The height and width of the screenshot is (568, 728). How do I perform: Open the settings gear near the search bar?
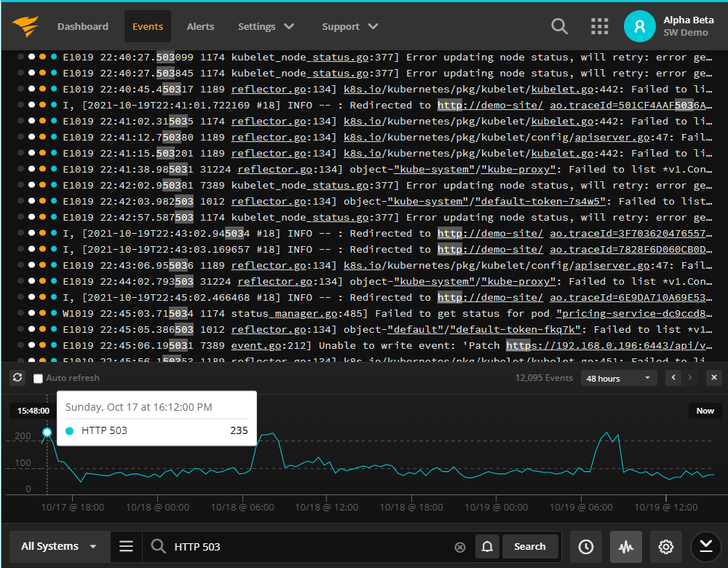665,546
